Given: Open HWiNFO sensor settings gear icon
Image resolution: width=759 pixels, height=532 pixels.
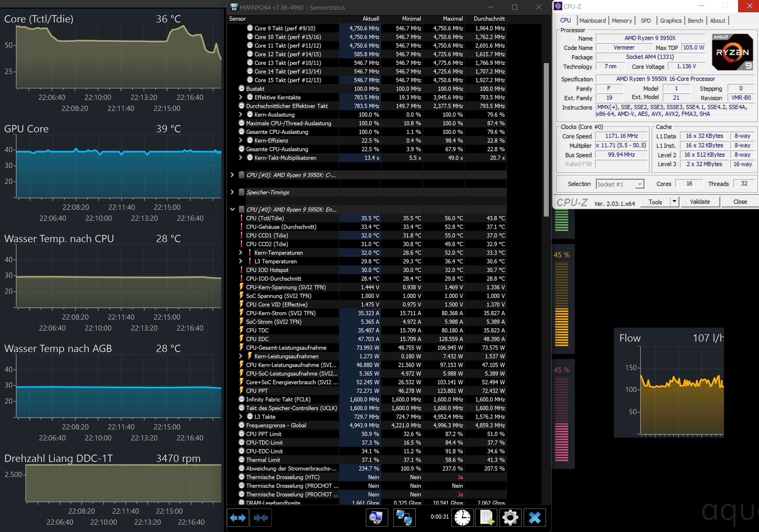Looking at the screenshot, I should pos(510,517).
